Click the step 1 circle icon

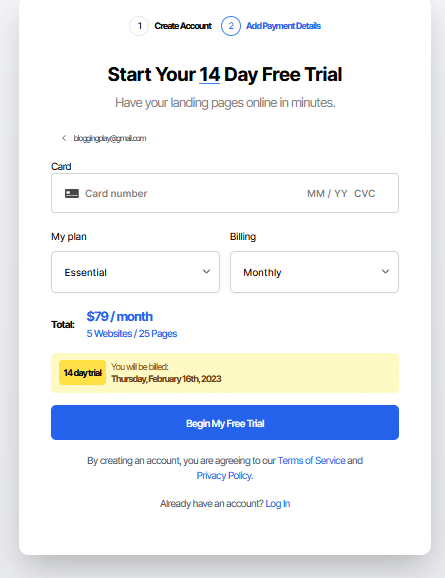click(x=139, y=26)
